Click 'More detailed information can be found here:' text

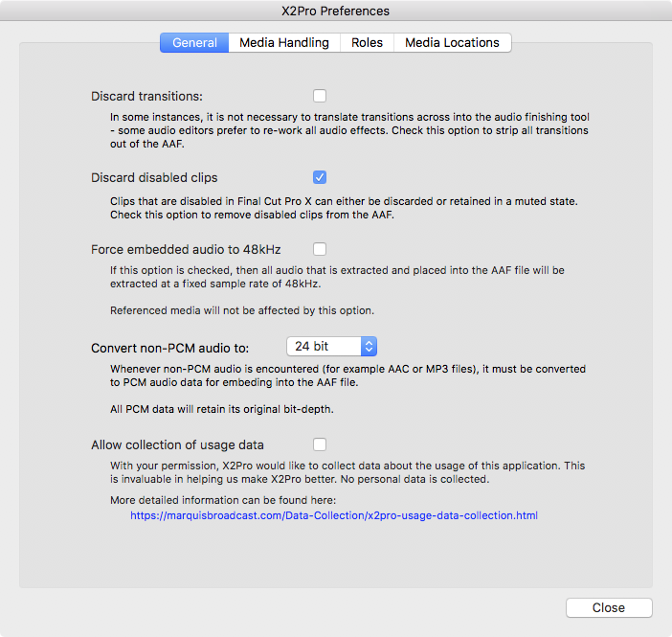(223, 500)
